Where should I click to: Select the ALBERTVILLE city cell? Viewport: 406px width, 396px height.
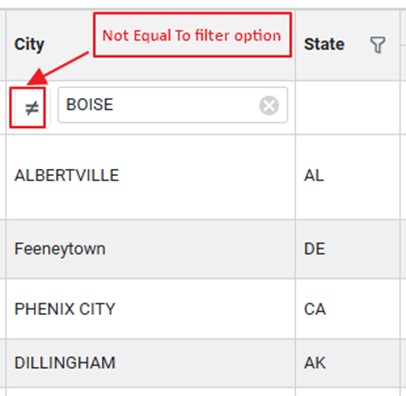point(150,177)
